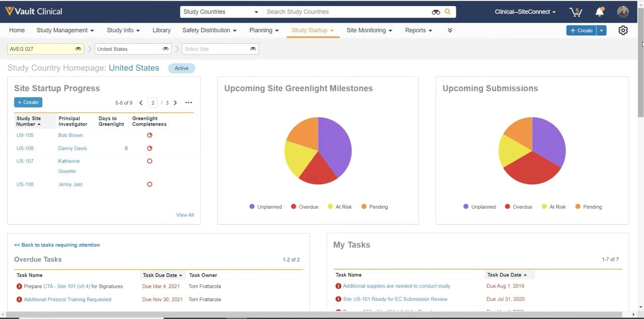
Task: Open the ellipsis menu in Site Startup Progress
Action: click(x=189, y=103)
